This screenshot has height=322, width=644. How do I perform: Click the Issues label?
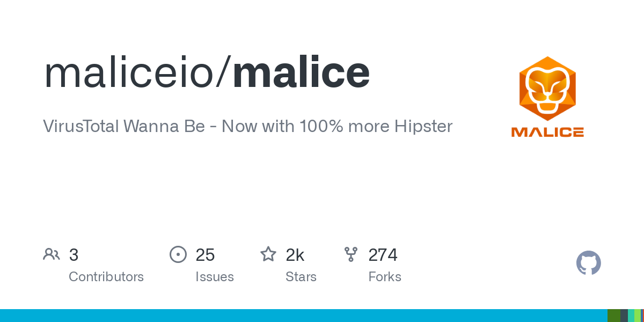tap(215, 277)
